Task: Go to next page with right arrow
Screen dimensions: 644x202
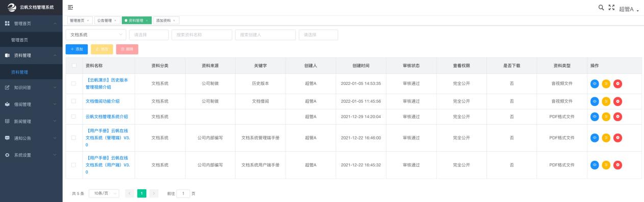Action: click(x=154, y=193)
